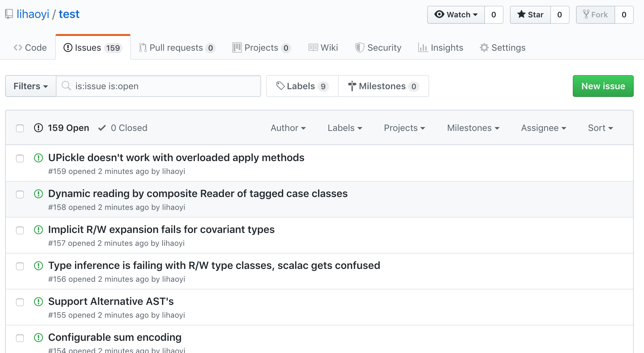Click the Fork icon button
Screen dimensions: 644x353
coord(586,14)
